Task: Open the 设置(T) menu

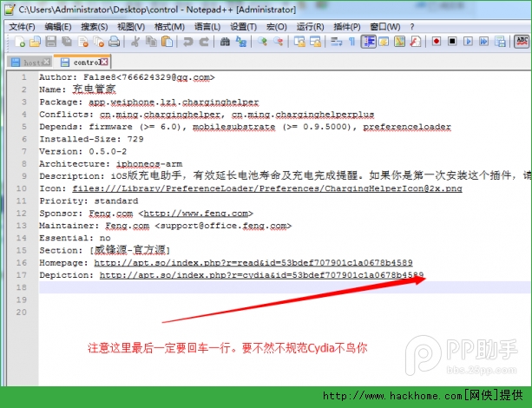Action: 243,27
